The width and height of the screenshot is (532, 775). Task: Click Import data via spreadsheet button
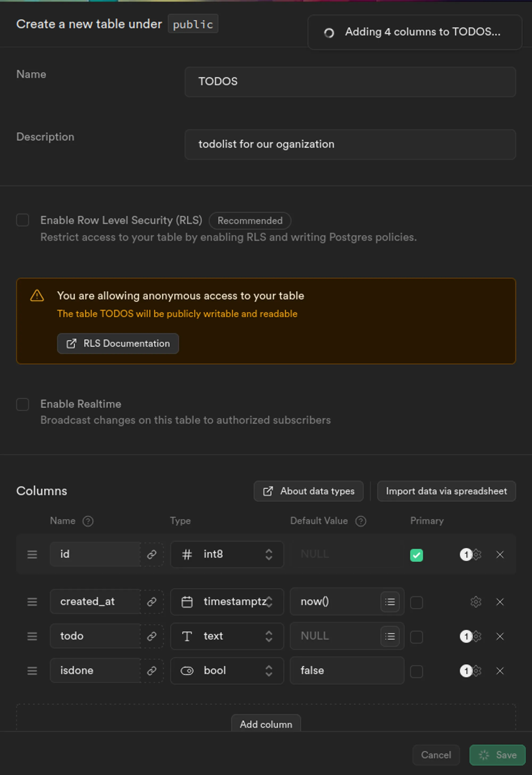[x=446, y=491]
